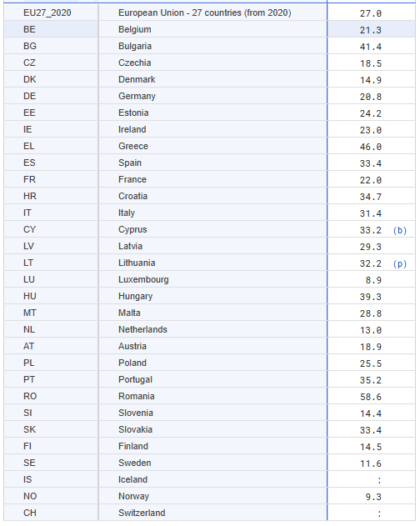Click the (p) flag beside Lithuania value
Image resolution: width=420 pixels, height=526 pixels.
pyautogui.click(x=400, y=263)
